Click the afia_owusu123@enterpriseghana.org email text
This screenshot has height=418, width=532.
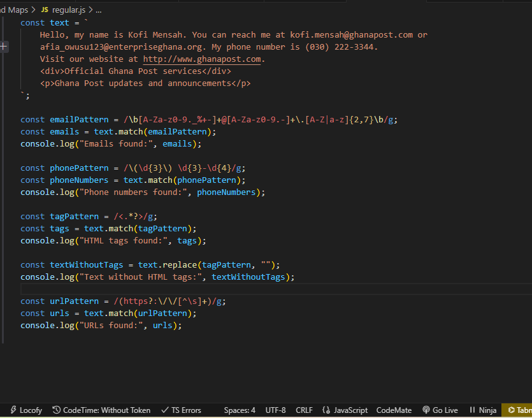tap(121, 47)
